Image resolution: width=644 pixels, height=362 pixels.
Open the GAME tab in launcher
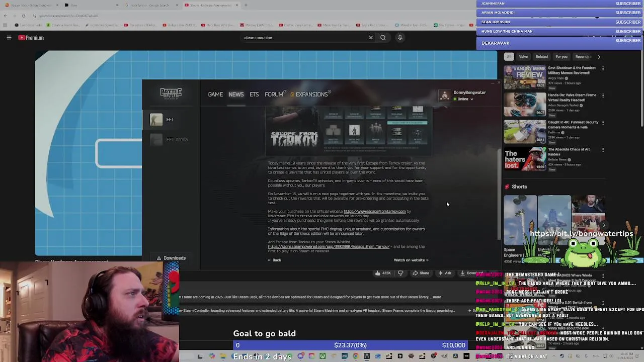[215, 95]
